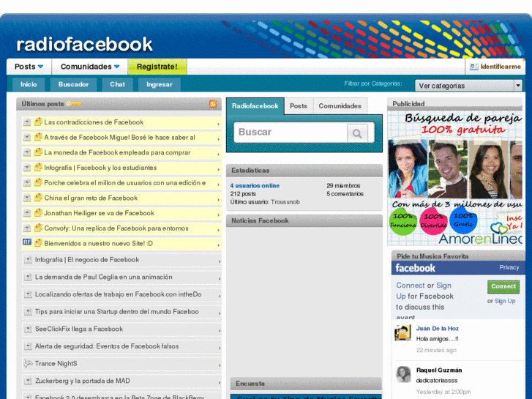Click the Registrate! button
Viewport: 532px width, 399px height.
[x=157, y=67]
